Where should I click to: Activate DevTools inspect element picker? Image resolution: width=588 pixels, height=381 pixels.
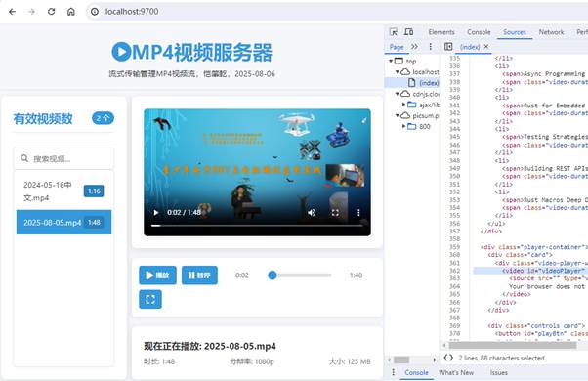coord(394,32)
